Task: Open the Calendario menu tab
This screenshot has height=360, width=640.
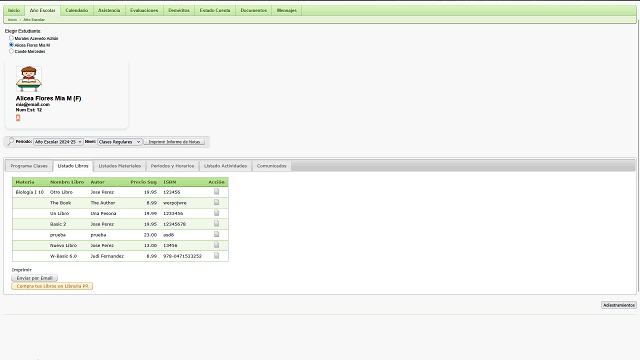Action: 77,10
